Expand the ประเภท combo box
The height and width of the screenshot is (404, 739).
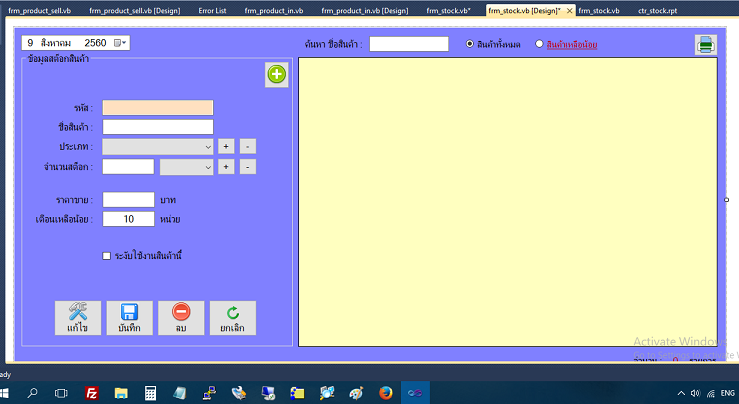pyautogui.click(x=208, y=147)
